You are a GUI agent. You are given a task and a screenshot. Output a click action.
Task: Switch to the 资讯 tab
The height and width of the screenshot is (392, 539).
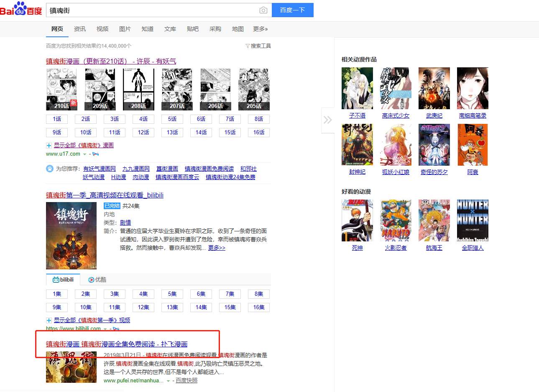click(80, 29)
